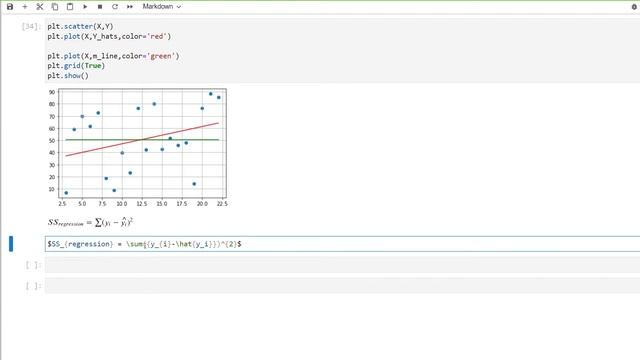Click the markdown cell with SS_{regression} formula
The height and width of the screenshot is (360, 640).
[342, 244]
